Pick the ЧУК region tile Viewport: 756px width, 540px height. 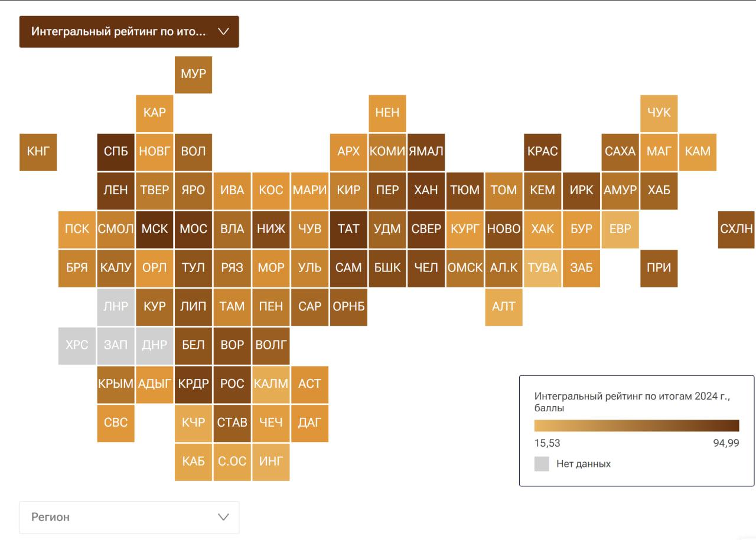(659, 113)
